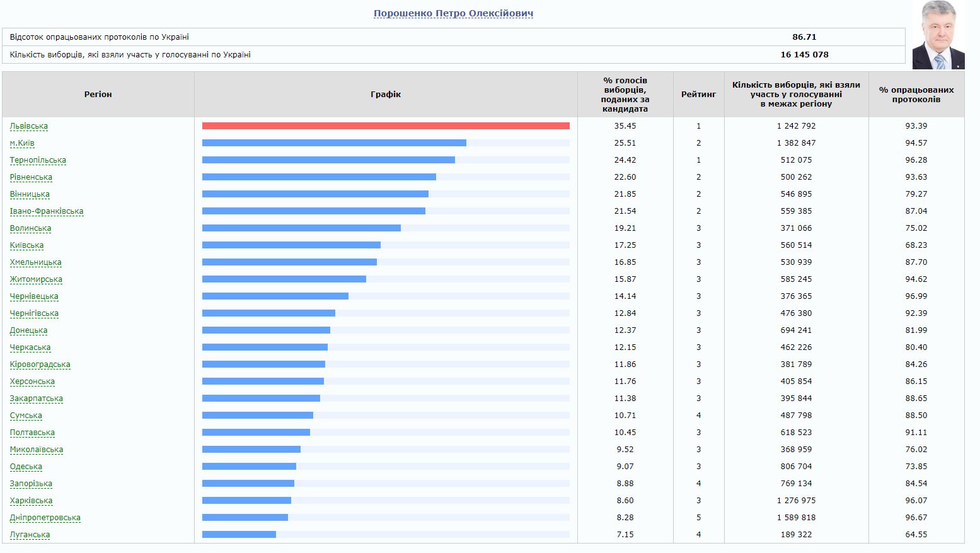Open the Харківська region link

pyautogui.click(x=31, y=501)
